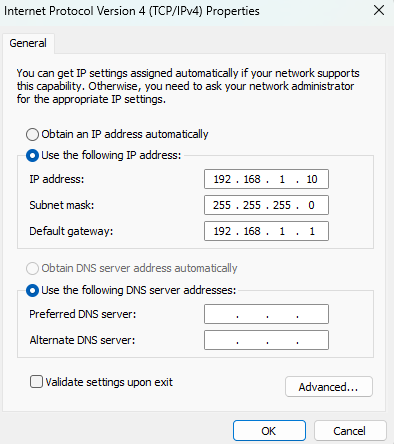Click the Advanced... button
The height and width of the screenshot is (444, 394).
click(x=329, y=387)
